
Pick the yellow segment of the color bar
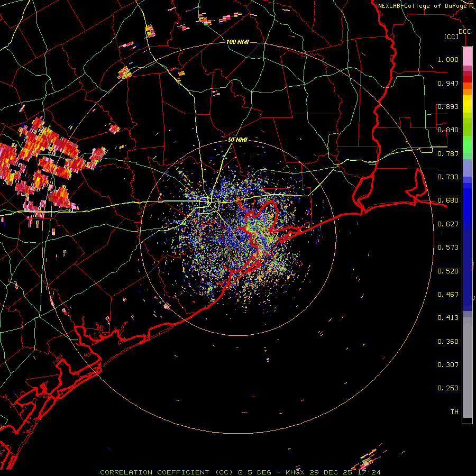[x=467, y=104]
